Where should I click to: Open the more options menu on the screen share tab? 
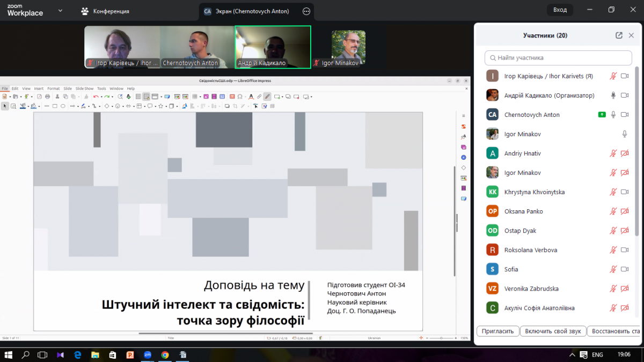[306, 11]
